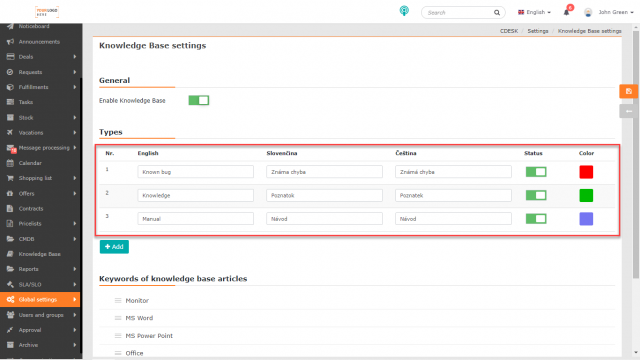Screen dimensions: 640x360
Task: Click the Monitor keyword drag handle
Action: coord(118,300)
